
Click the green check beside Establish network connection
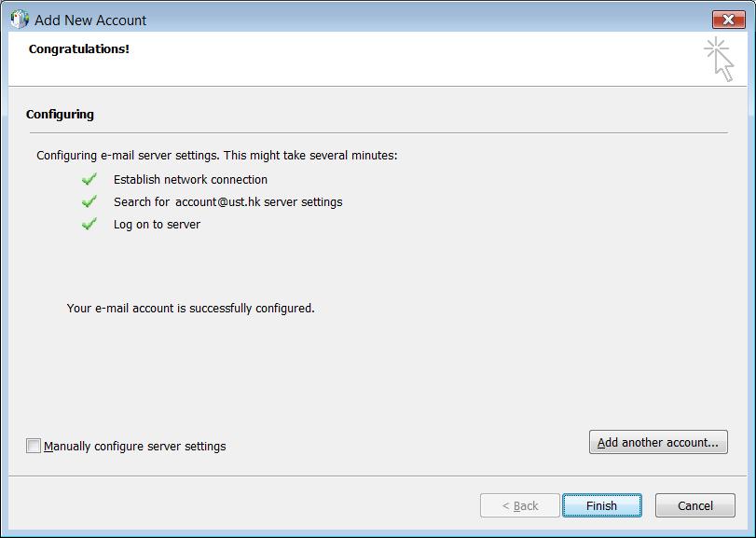coord(89,179)
